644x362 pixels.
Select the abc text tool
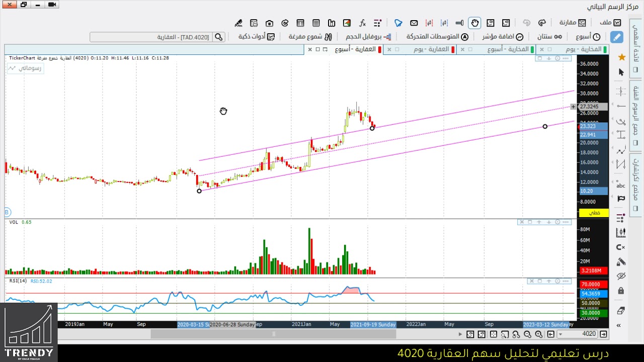pyautogui.click(x=621, y=185)
